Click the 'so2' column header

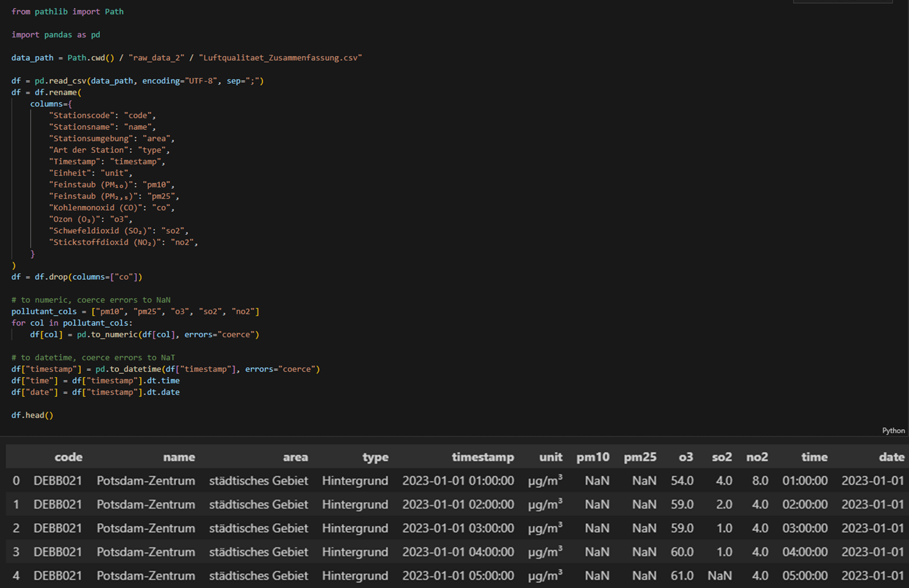click(x=721, y=457)
